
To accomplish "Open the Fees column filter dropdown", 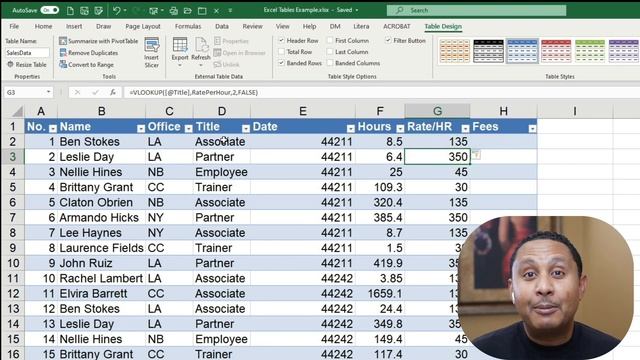I will click(x=532, y=129).
